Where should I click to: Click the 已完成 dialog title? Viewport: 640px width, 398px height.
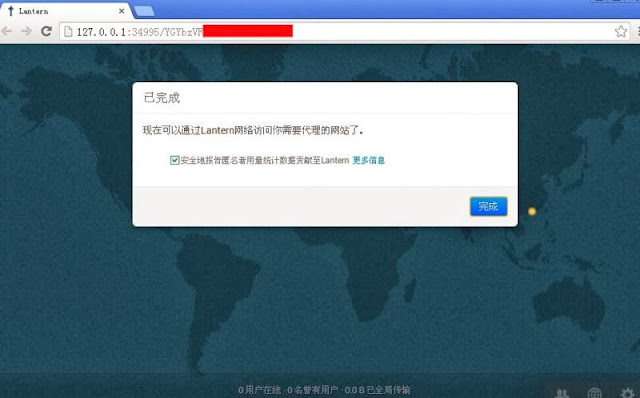162,98
